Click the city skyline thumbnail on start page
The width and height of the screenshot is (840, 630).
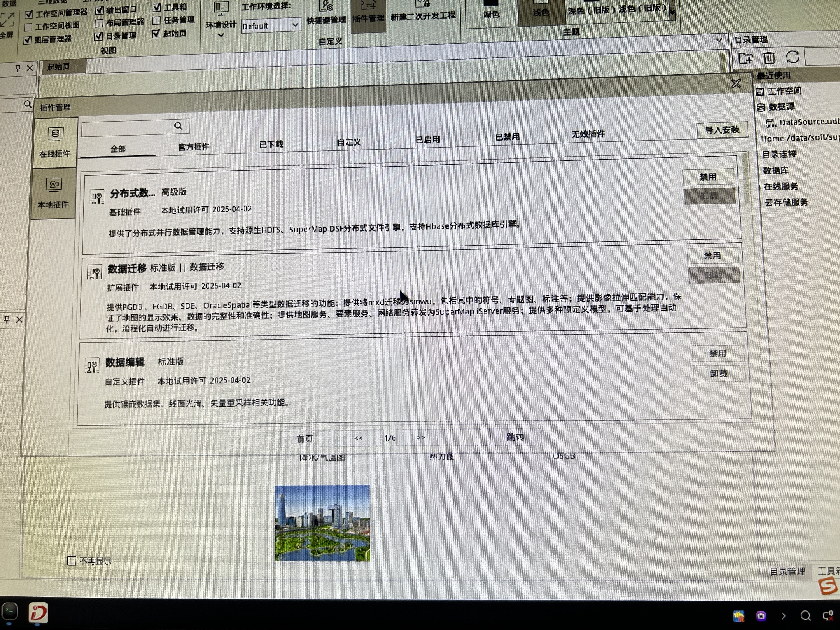point(322,523)
